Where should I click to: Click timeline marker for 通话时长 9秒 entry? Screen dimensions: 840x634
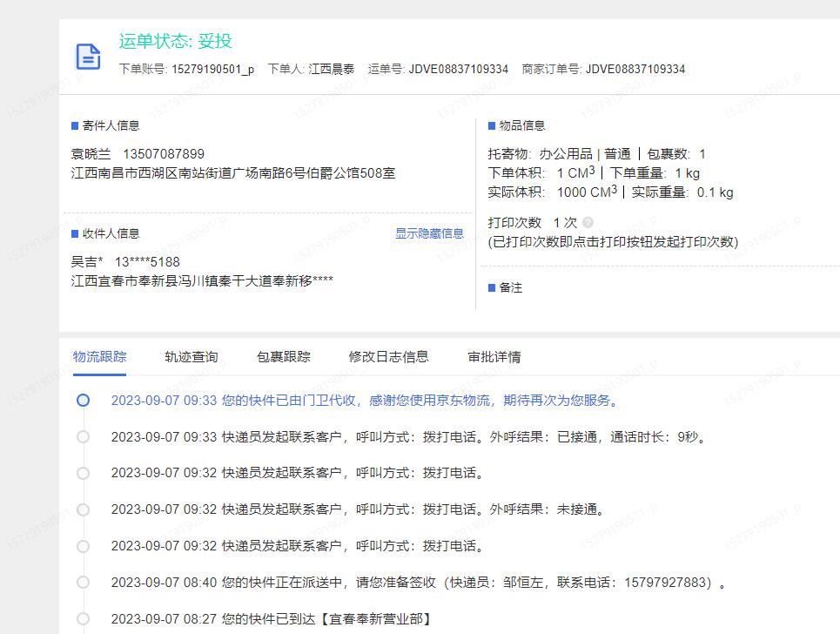tap(83, 437)
